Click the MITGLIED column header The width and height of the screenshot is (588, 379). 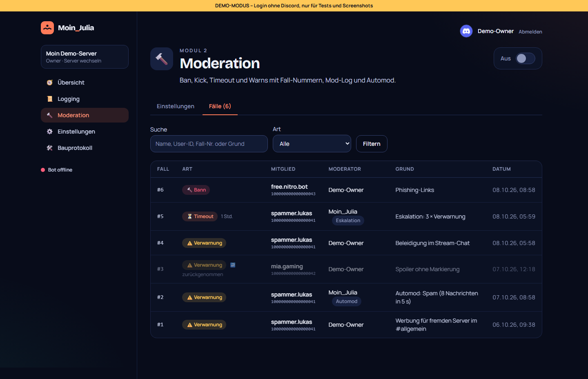[x=283, y=169]
